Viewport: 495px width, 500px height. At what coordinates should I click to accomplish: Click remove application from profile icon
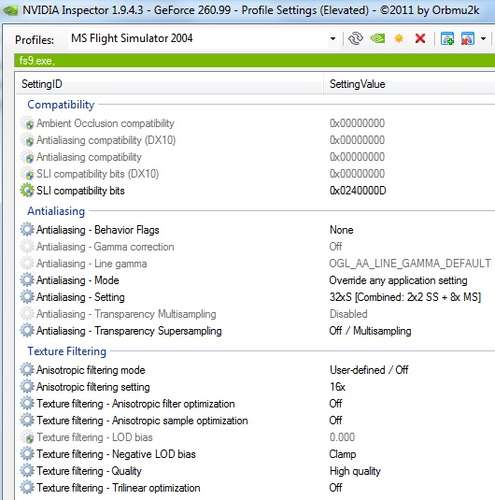467,39
